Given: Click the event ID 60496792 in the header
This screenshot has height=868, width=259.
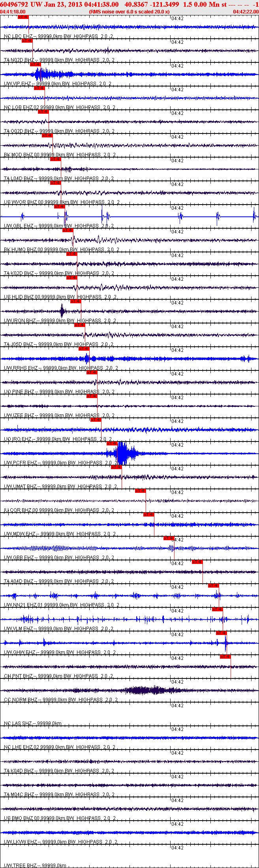Looking at the screenshot, I should point(14,4).
